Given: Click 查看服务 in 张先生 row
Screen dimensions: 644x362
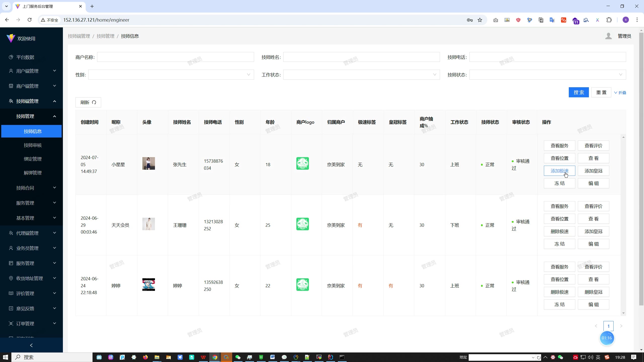Looking at the screenshot, I should tap(559, 146).
